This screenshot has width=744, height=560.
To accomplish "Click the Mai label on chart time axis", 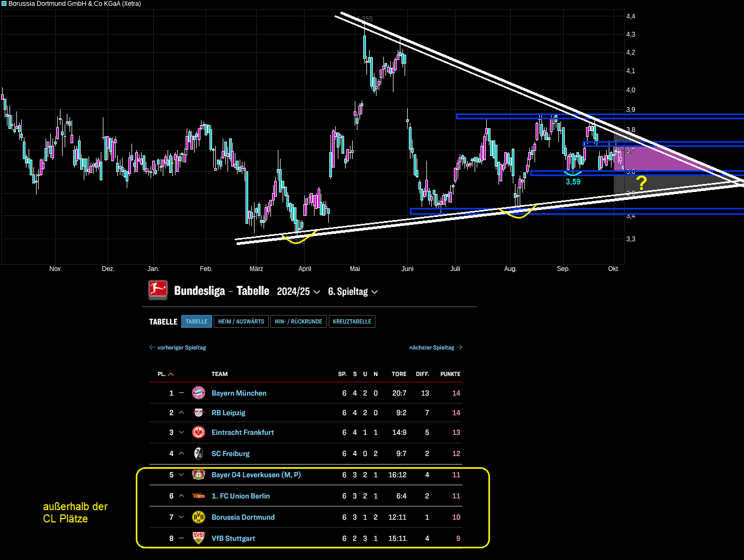I will pyautogui.click(x=355, y=269).
